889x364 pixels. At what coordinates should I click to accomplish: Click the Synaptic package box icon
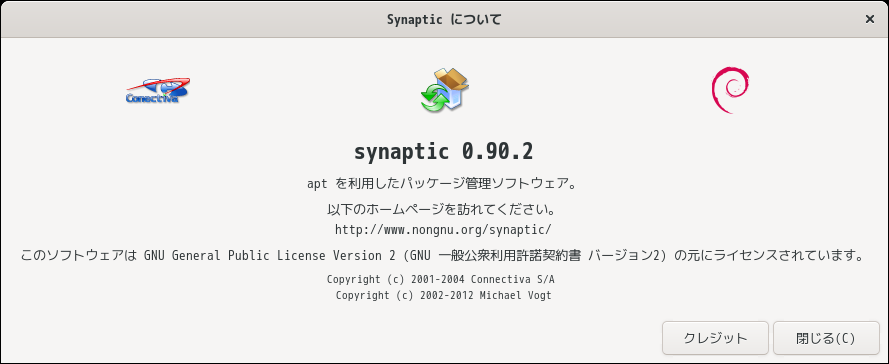(444, 90)
